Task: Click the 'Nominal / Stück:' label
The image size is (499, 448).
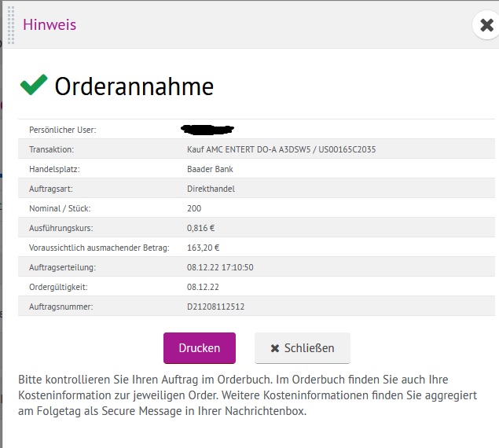Action: (x=60, y=208)
